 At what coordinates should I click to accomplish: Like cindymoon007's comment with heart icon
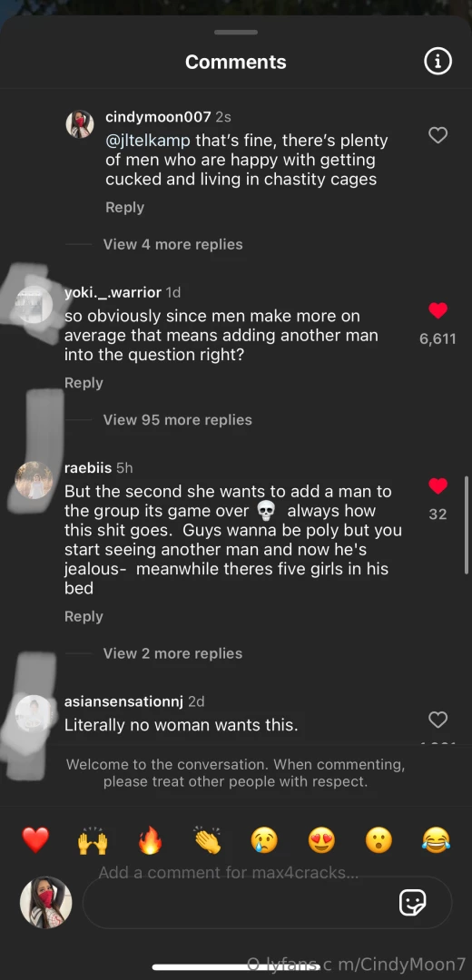[438, 135]
